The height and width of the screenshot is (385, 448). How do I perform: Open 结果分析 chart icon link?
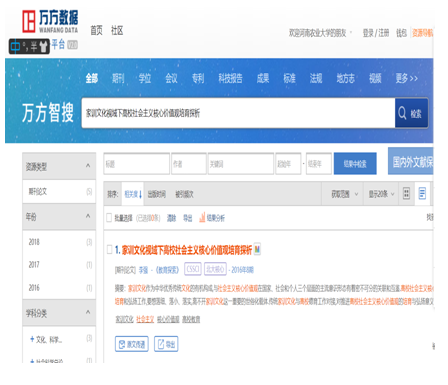coord(212,218)
